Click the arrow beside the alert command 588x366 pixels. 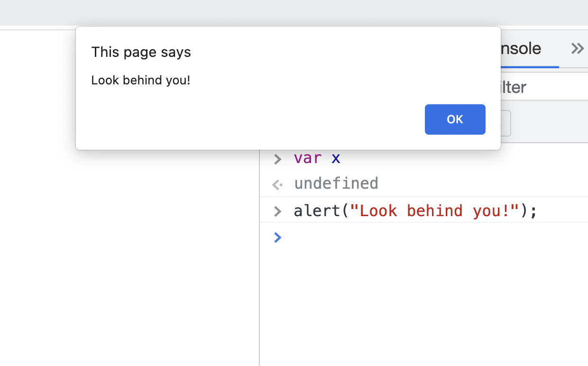tap(278, 211)
